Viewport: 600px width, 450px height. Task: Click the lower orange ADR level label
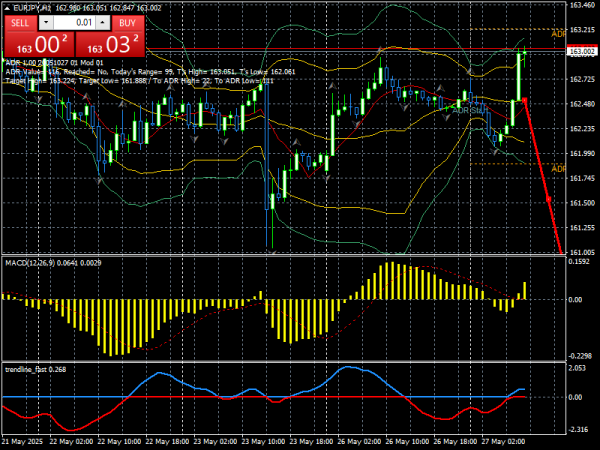pos(558,169)
